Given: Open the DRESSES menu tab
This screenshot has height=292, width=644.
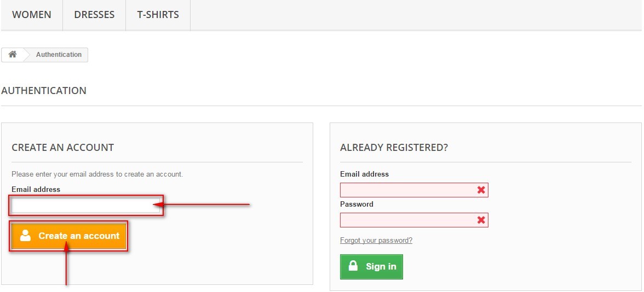Looking at the screenshot, I should pos(94,15).
